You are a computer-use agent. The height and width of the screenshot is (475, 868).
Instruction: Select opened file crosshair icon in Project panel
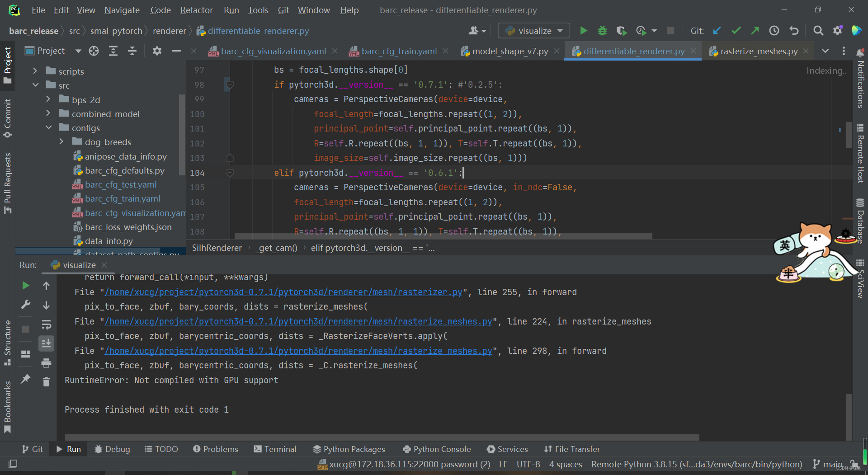coord(94,51)
